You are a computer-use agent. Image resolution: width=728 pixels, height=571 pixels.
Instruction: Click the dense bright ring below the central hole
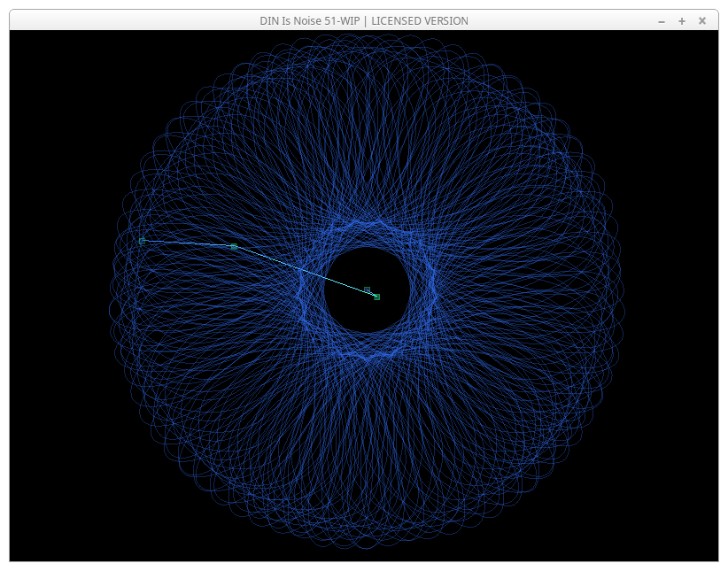[x=365, y=355]
